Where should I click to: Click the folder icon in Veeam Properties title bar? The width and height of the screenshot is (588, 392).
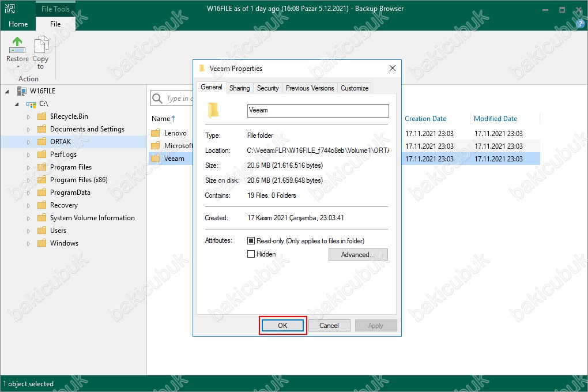[202, 68]
